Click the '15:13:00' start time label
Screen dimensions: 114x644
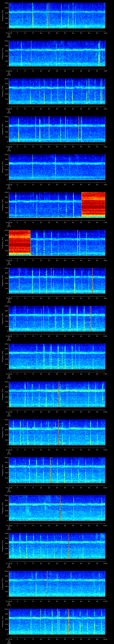click(x=9, y=487)
